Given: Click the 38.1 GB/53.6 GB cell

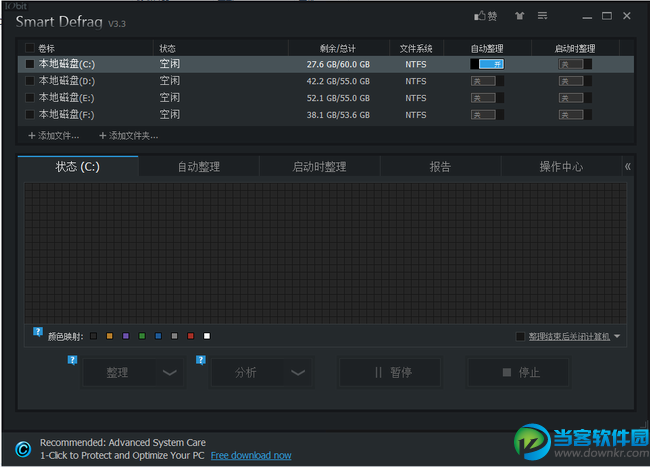Looking at the screenshot, I should pos(338,115).
